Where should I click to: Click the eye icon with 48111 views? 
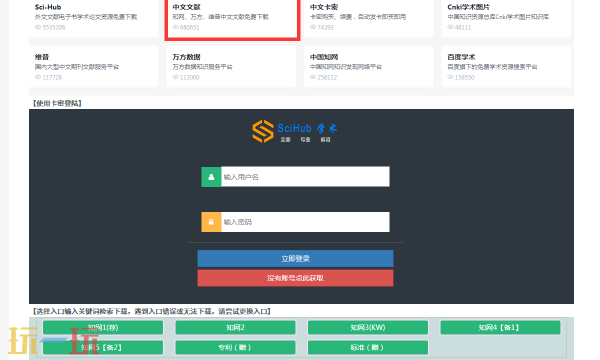coord(450,27)
